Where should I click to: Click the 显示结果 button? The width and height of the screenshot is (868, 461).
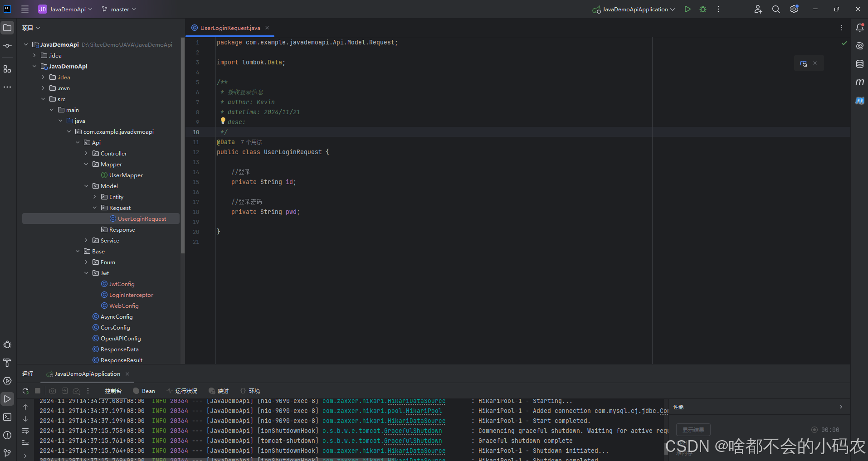click(x=693, y=430)
